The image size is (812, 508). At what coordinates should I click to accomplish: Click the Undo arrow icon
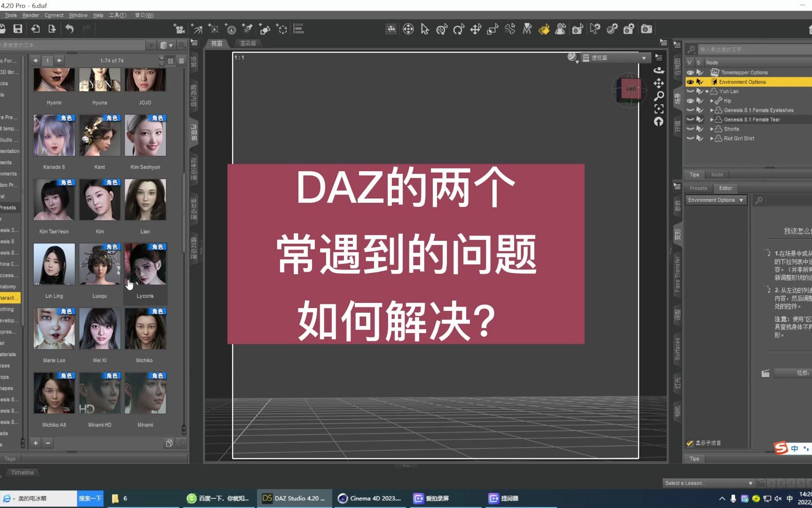pyautogui.click(x=70, y=29)
